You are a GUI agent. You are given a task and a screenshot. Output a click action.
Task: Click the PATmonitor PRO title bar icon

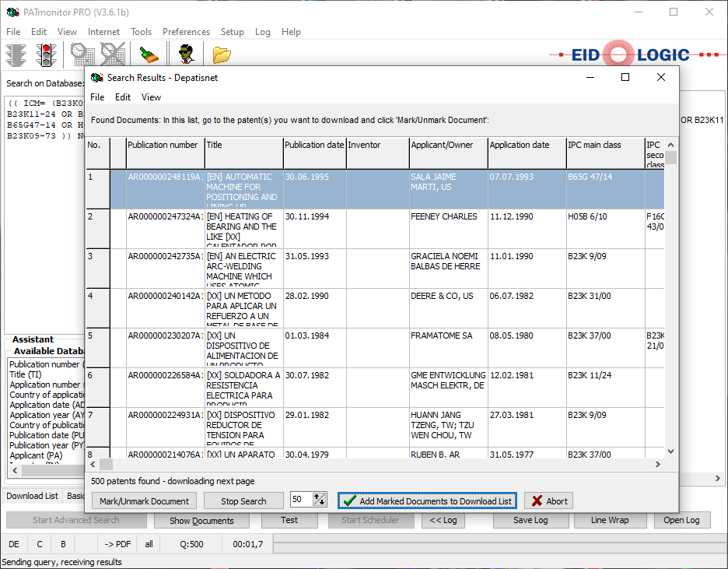(x=13, y=12)
